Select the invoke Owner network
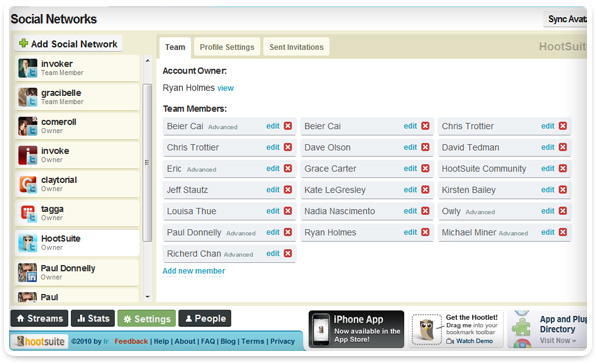Viewport: 596px width, 363px height. pos(77,155)
